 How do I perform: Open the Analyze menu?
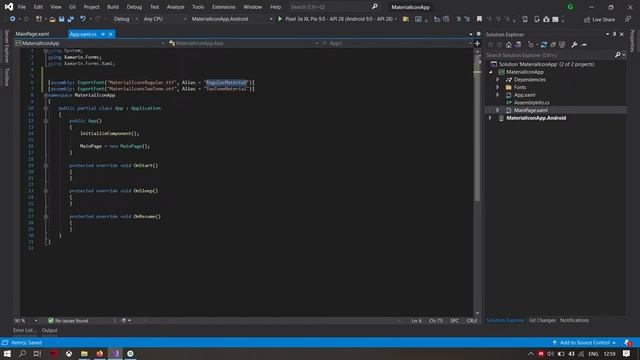(x=175, y=7)
